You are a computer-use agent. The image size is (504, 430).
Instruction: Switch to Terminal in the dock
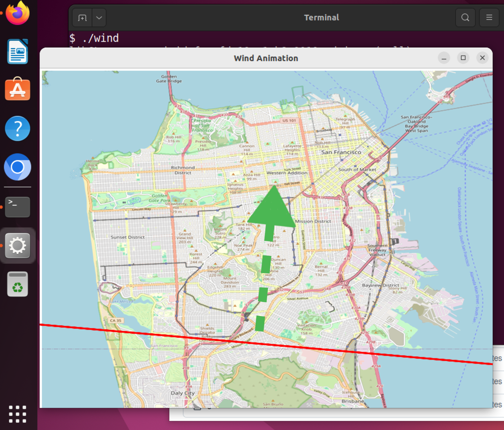click(18, 207)
